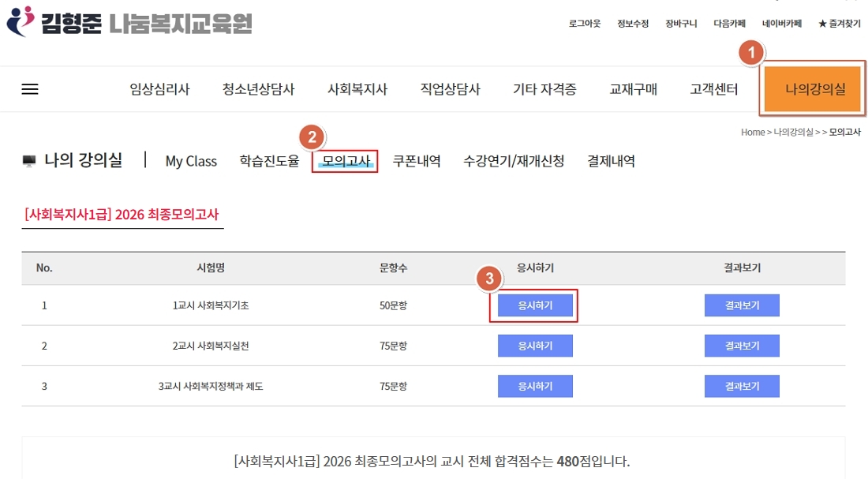Go to 청소년상담사 menu

258,89
